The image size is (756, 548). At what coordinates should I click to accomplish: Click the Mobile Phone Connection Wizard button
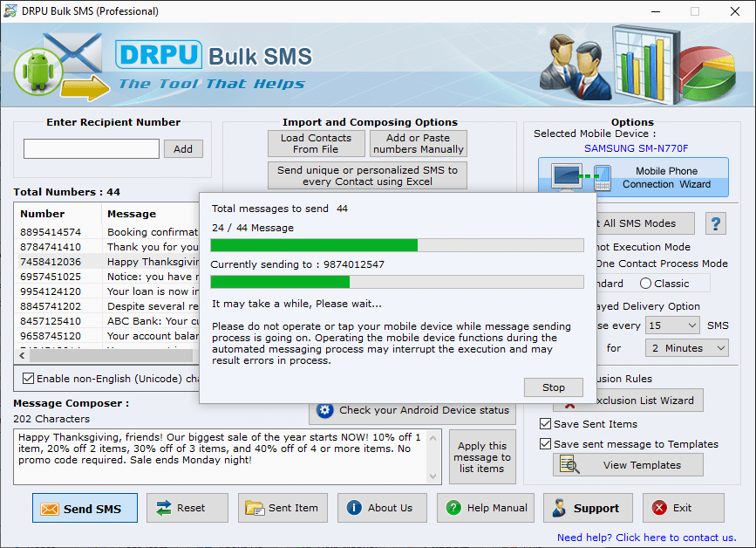(634, 177)
